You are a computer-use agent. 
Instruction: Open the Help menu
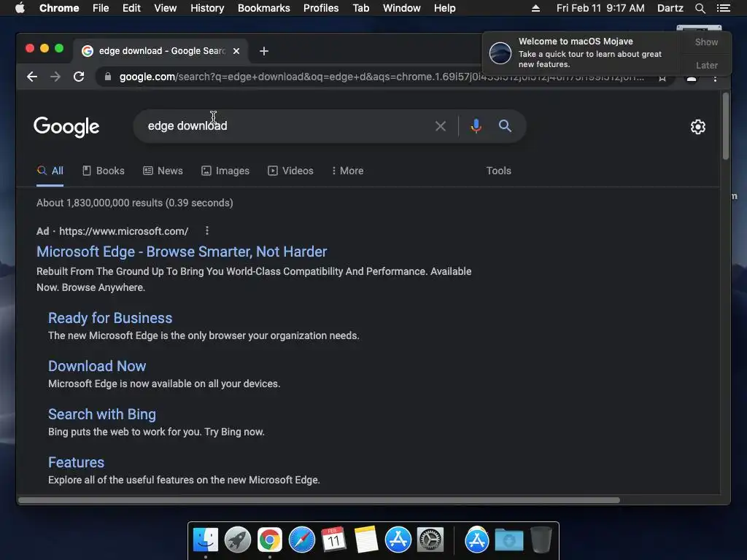pos(444,8)
